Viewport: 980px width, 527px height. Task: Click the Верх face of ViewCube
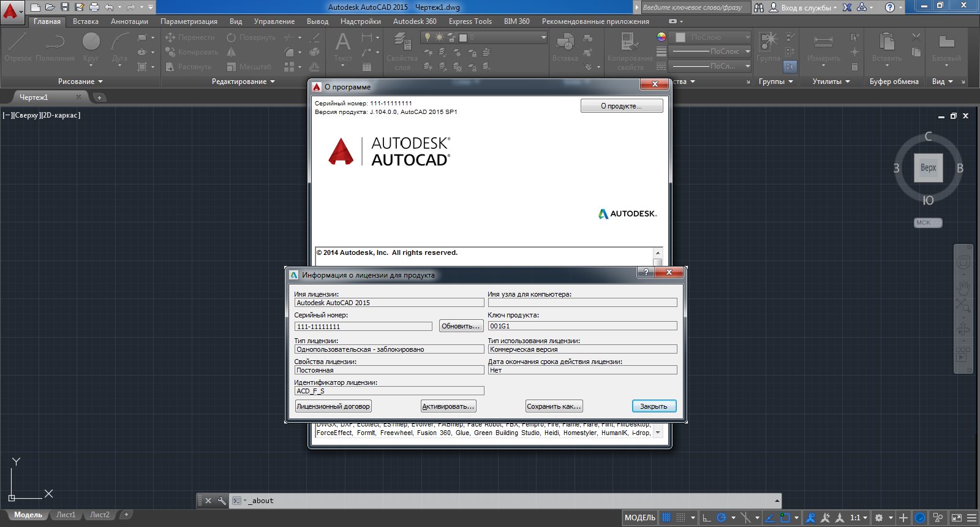click(928, 168)
